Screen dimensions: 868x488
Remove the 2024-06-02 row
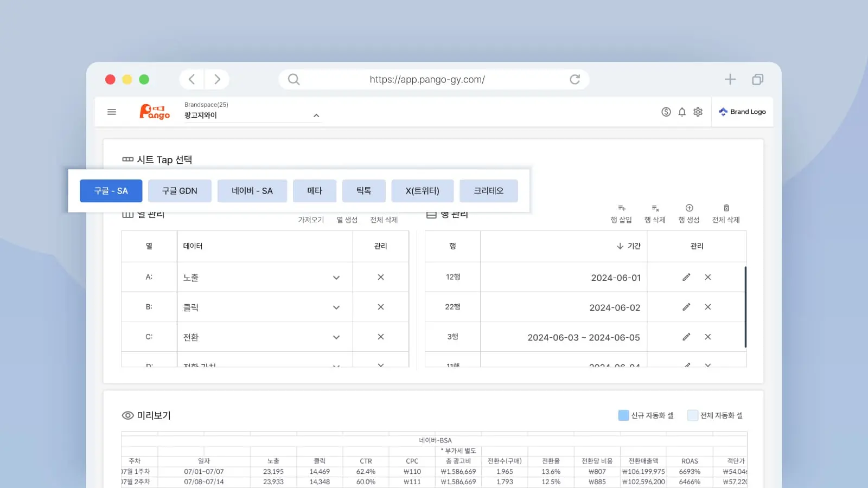(x=708, y=307)
